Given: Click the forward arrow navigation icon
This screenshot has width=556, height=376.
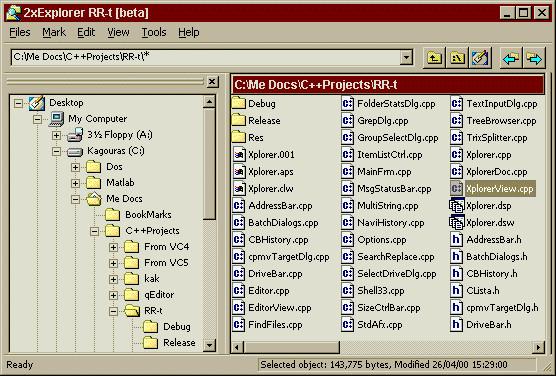Looking at the screenshot, I should tap(534, 58).
